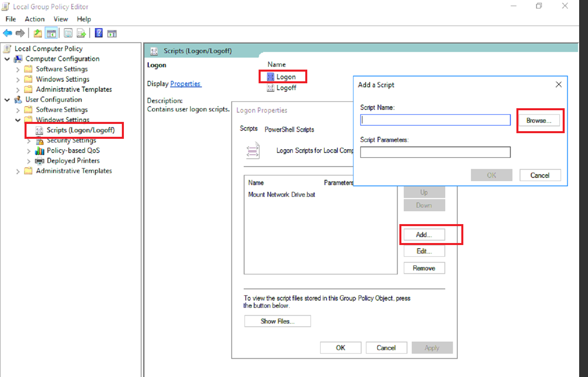Image resolution: width=588 pixels, height=377 pixels.
Task: Click the Name column header in script list
Action: pos(256,183)
